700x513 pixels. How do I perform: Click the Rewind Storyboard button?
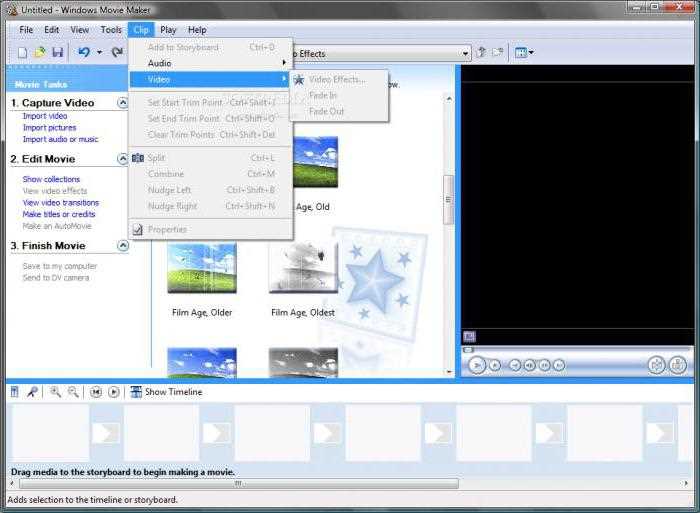(x=96, y=392)
